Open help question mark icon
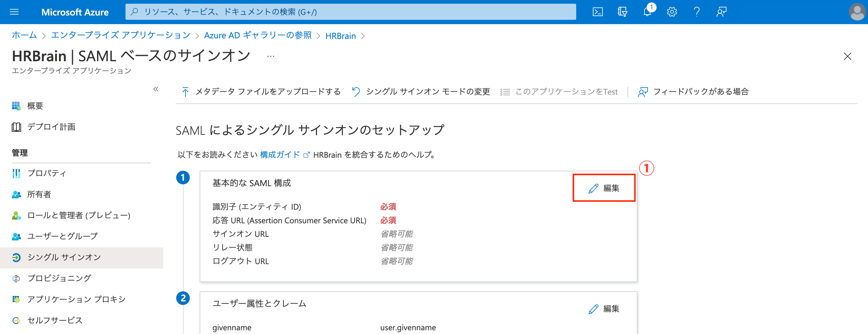The width and height of the screenshot is (868, 334). (x=696, y=12)
